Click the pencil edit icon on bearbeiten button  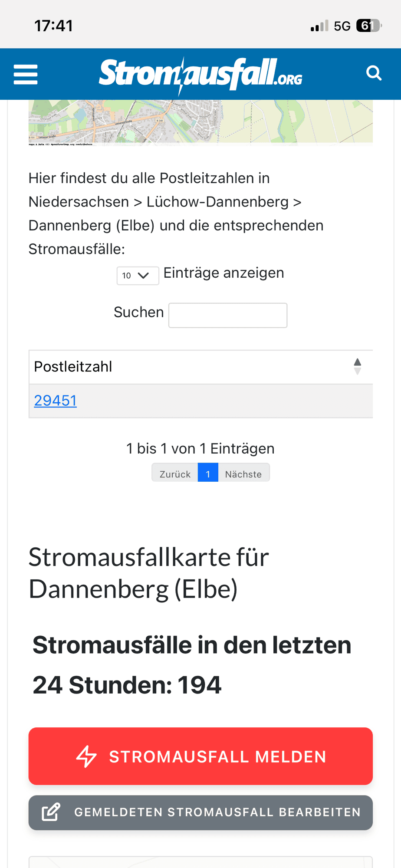point(52,812)
